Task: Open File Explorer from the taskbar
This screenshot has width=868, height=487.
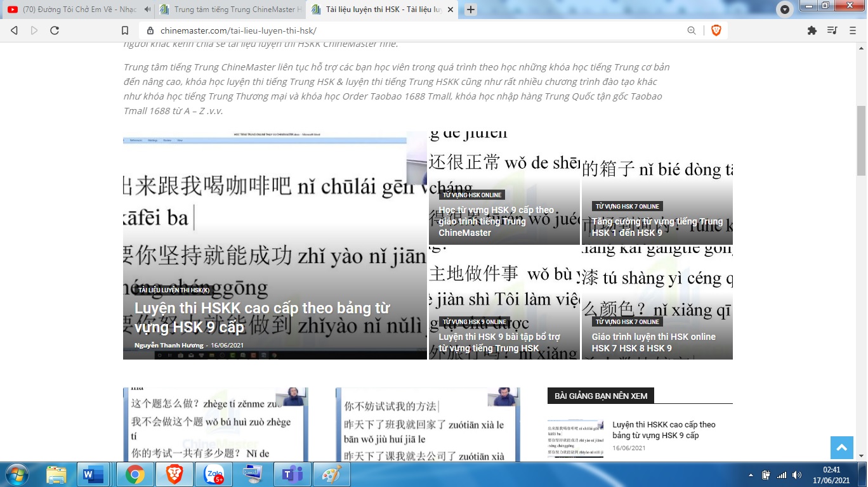Action: point(56,474)
